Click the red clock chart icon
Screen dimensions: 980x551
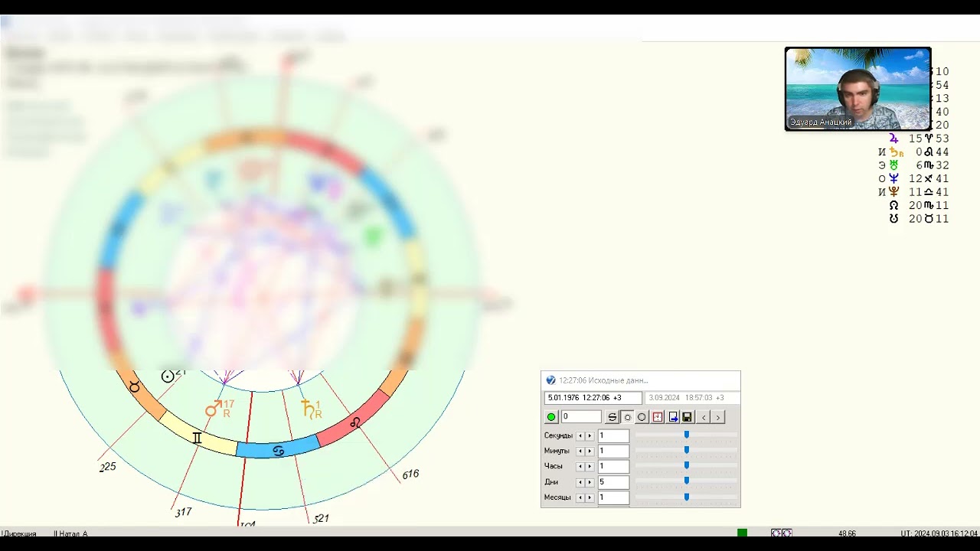pos(658,417)
